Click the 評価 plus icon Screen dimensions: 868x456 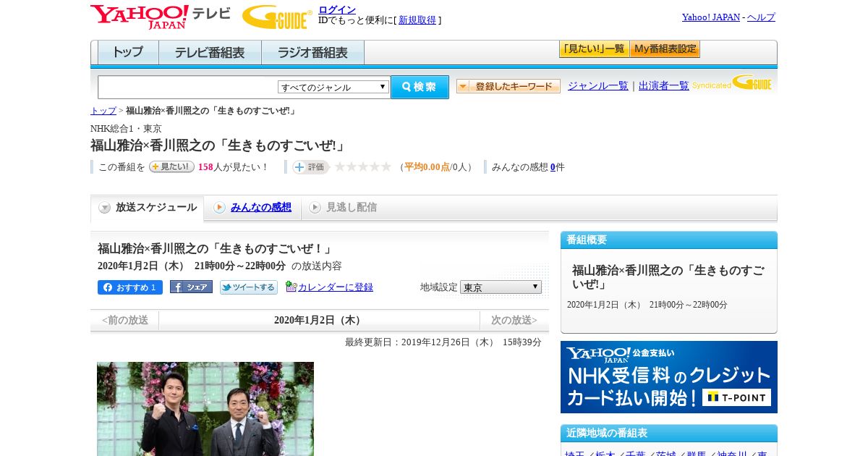(311, 167)
